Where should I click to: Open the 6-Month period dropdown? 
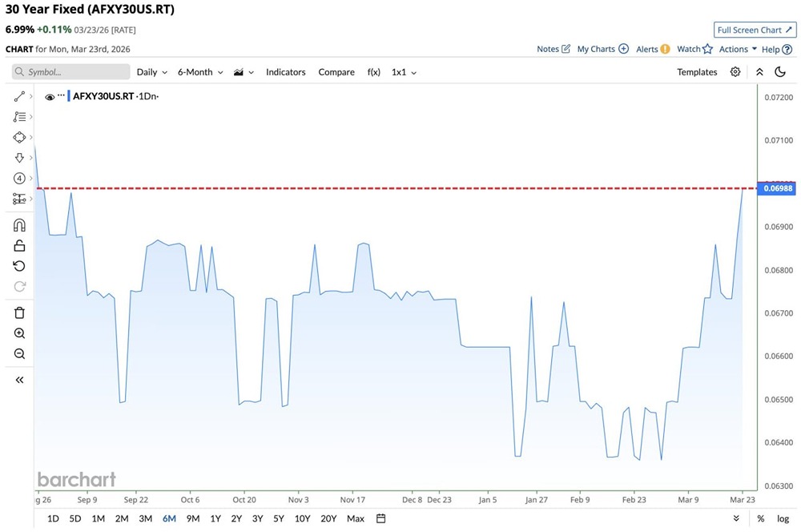click(x=200, y=72)
